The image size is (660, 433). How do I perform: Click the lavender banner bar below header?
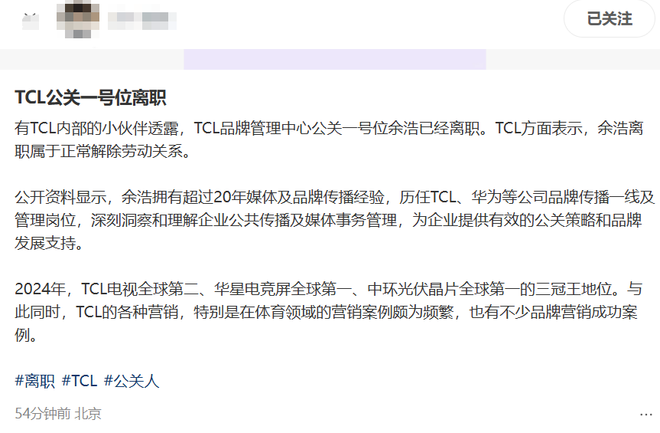pos(335,59)
